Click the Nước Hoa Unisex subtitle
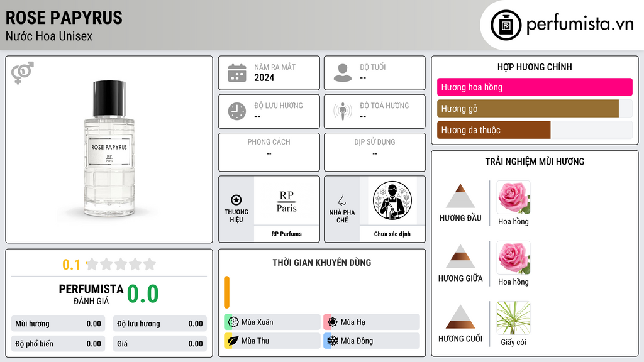The height and width of the screenshot is (362, 644). point(49,36)
